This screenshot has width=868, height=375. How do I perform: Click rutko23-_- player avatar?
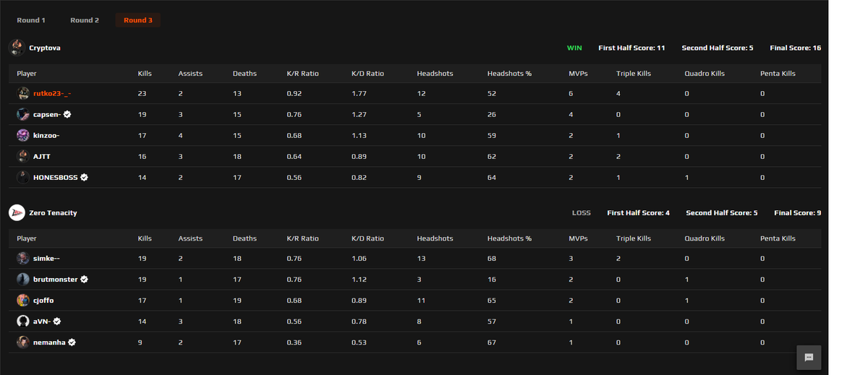click(x=23, y=93)
